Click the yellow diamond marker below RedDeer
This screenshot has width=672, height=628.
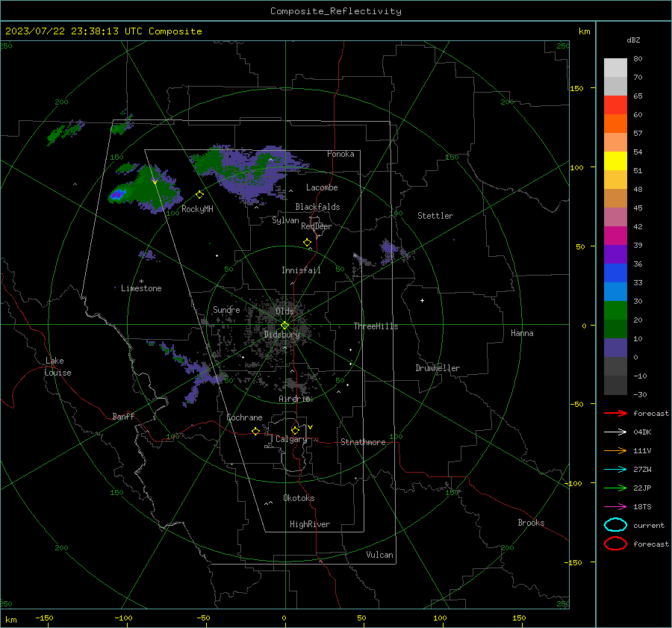pos(307,243)
